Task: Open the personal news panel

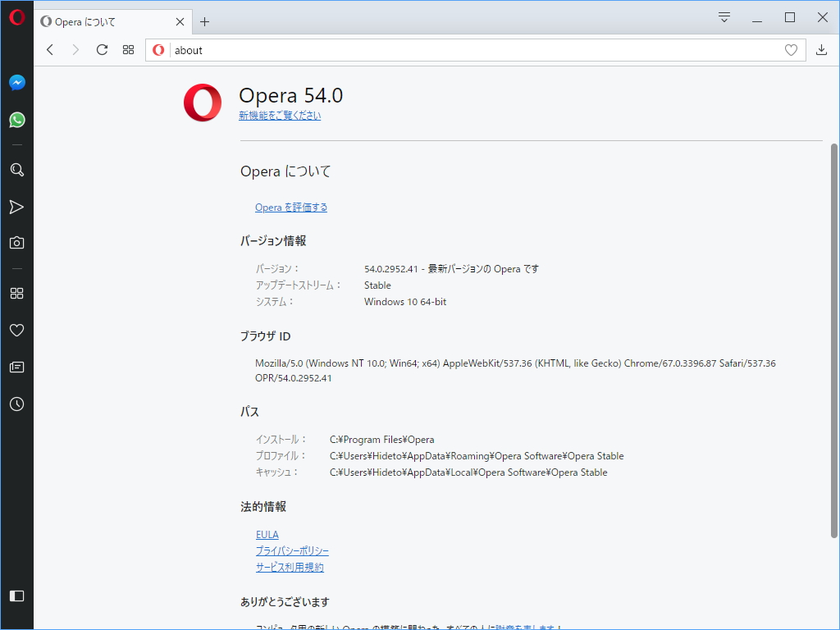Action: click(x=16, y=367)
